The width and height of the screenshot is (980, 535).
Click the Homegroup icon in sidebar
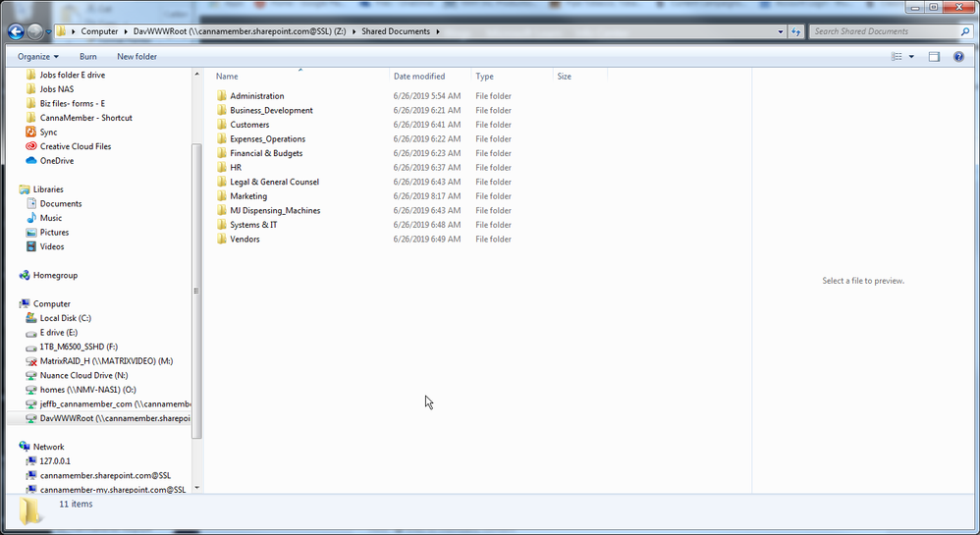[25, 276]
